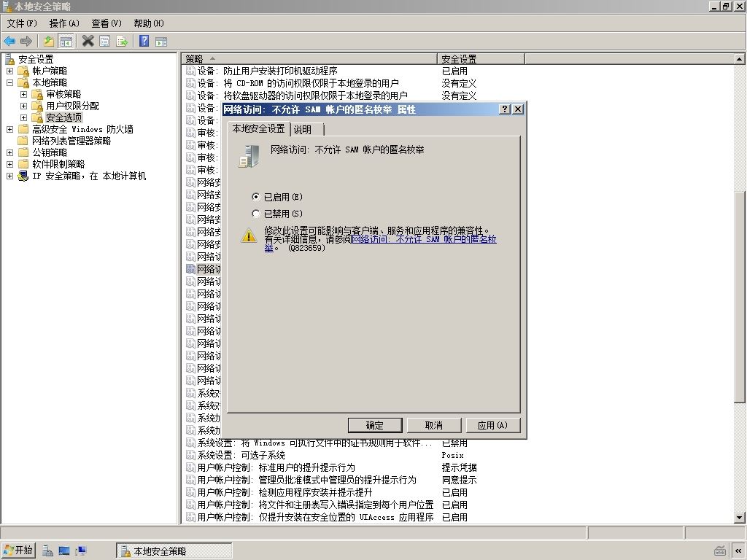Select the 本地安全设置 tab
The height and width of the screenshot is (560, 747).
click(x=258, y=128)
